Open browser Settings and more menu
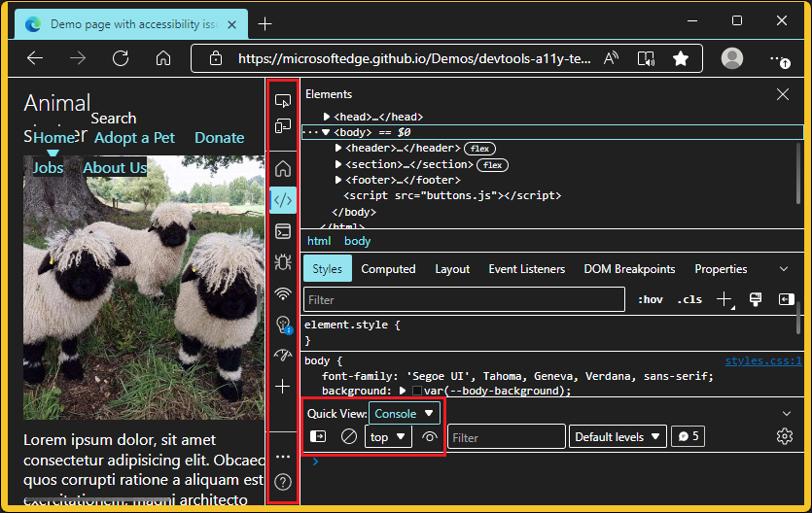The height and width of the screenshot is (513, 812). click(x=779, y=59)
